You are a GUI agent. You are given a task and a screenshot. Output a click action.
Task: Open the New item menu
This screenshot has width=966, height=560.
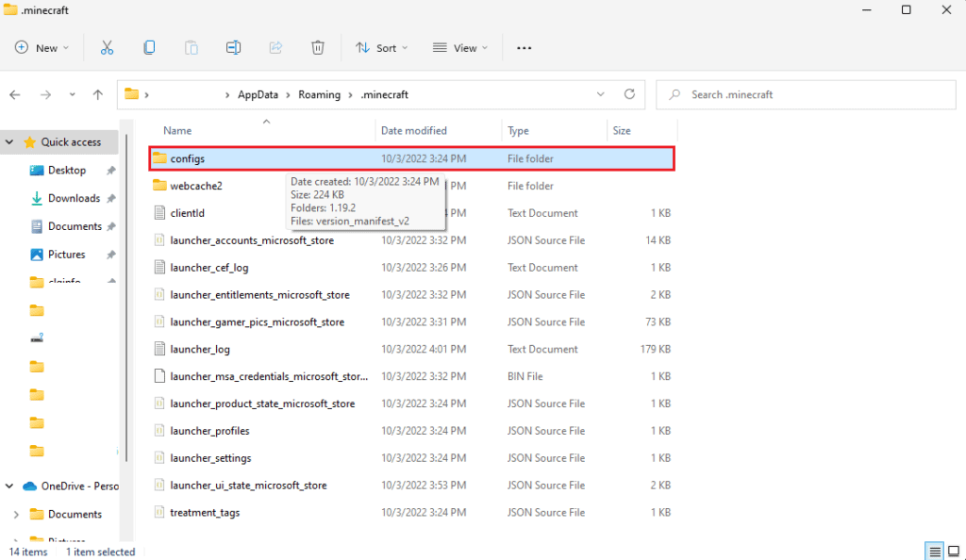(x=42, y=48)
